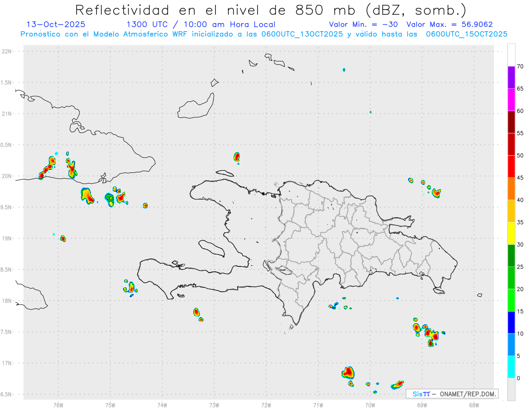Click the cyan 0-5 dBZ colorbar segment

click(x=511, y=367)
